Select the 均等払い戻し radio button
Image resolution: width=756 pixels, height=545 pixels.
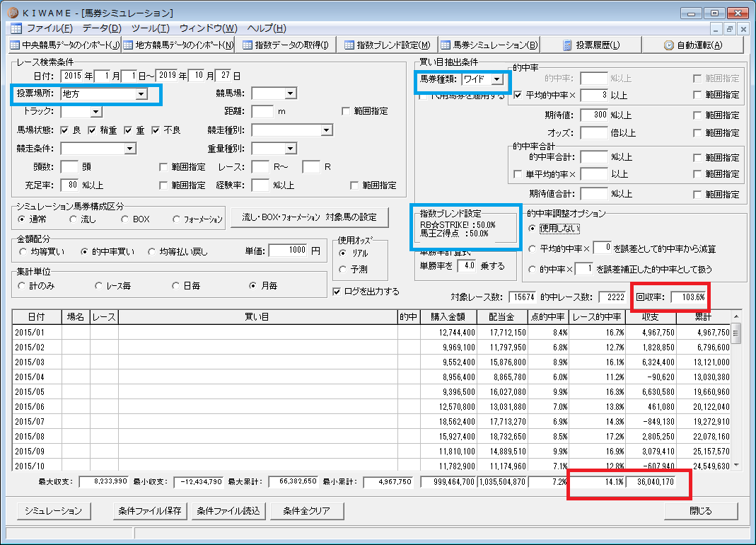tap(152, 251)
